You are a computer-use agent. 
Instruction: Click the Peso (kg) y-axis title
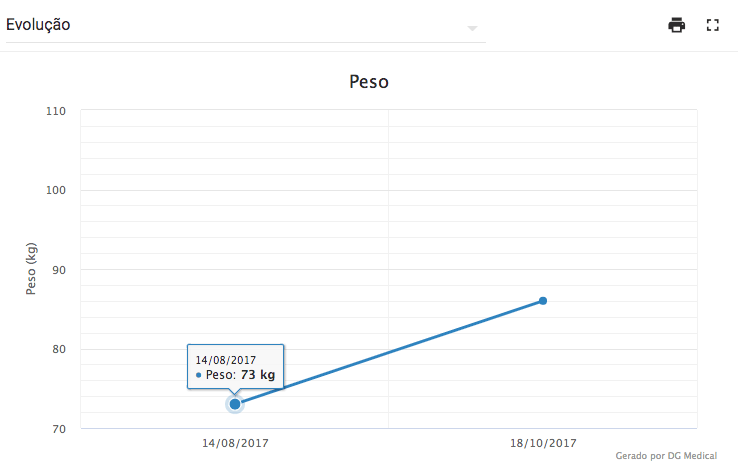31,268
